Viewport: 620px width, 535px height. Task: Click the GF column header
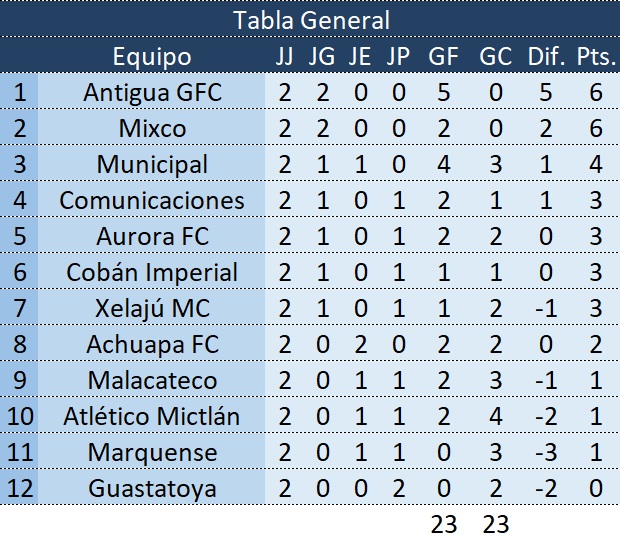pyautogui.click(x=443, y=56)
